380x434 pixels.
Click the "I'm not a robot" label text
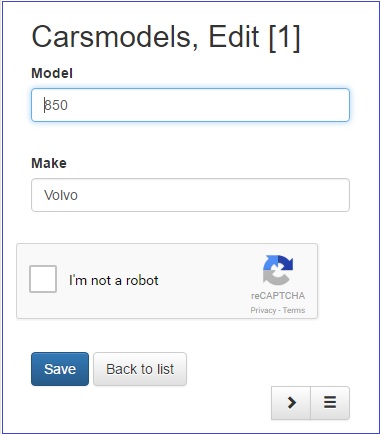pos(114,280)
